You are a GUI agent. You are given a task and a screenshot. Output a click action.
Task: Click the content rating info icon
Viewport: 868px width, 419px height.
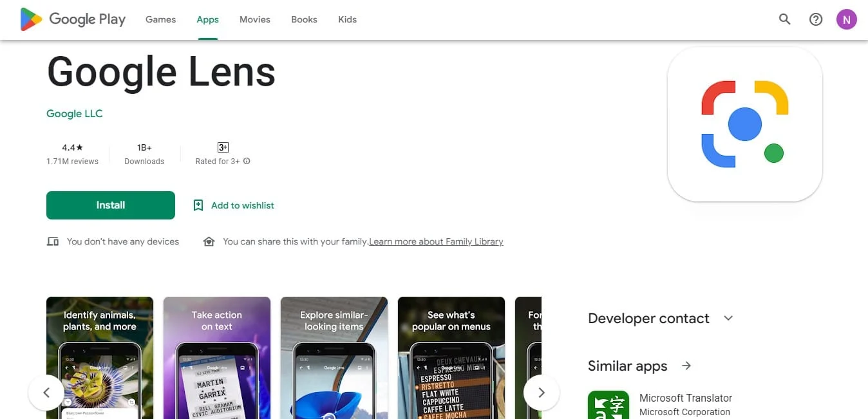tap(247, 162)
